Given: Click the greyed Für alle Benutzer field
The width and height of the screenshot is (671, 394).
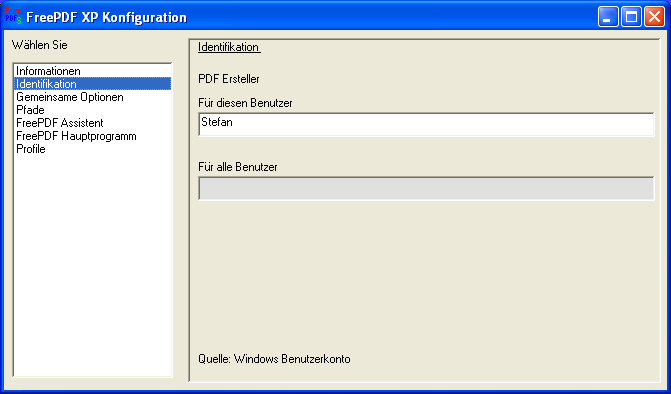Looking at the screenshot, I should pos(426,188).
